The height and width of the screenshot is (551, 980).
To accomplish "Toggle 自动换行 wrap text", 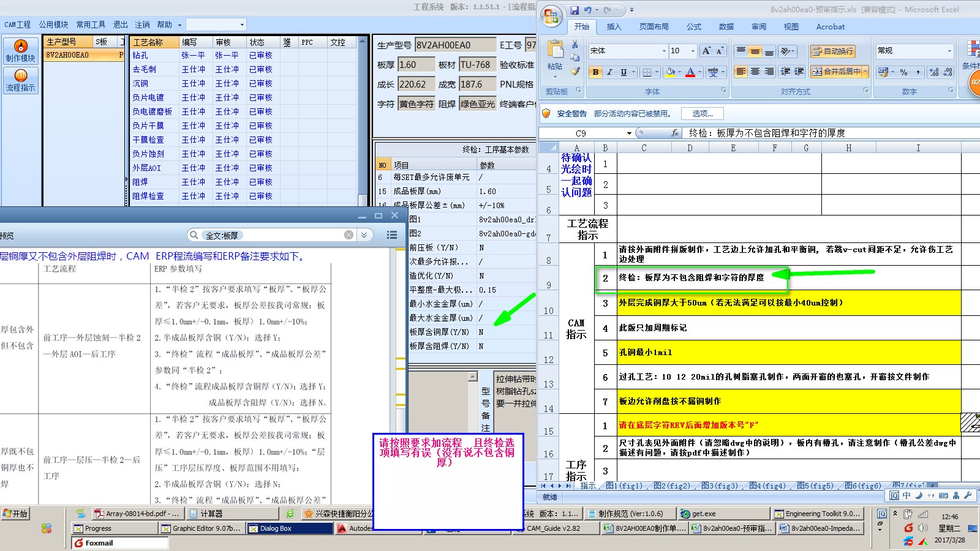I will coord(832,51).
